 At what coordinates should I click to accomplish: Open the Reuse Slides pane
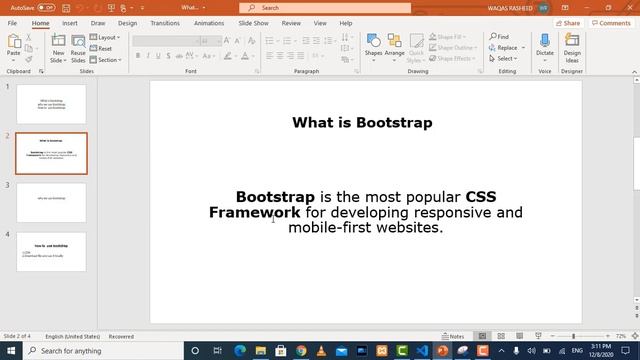[78, 48]
